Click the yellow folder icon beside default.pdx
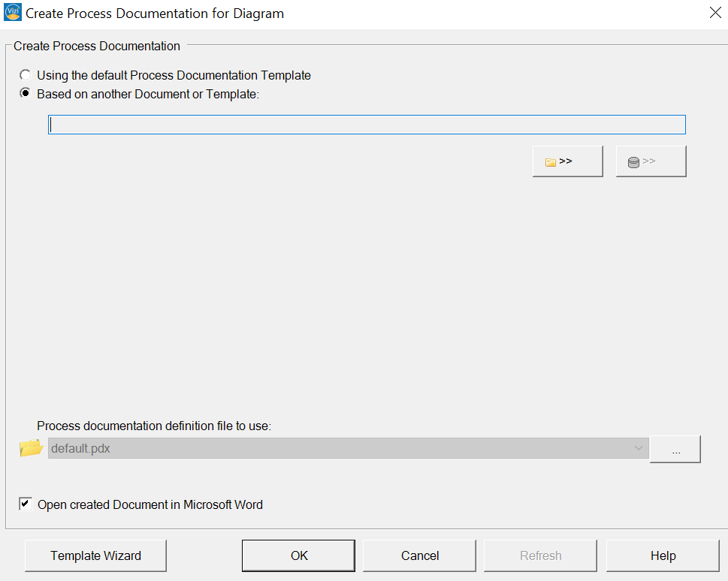Viewport: 728px width, 581px height. click(31, 448)
